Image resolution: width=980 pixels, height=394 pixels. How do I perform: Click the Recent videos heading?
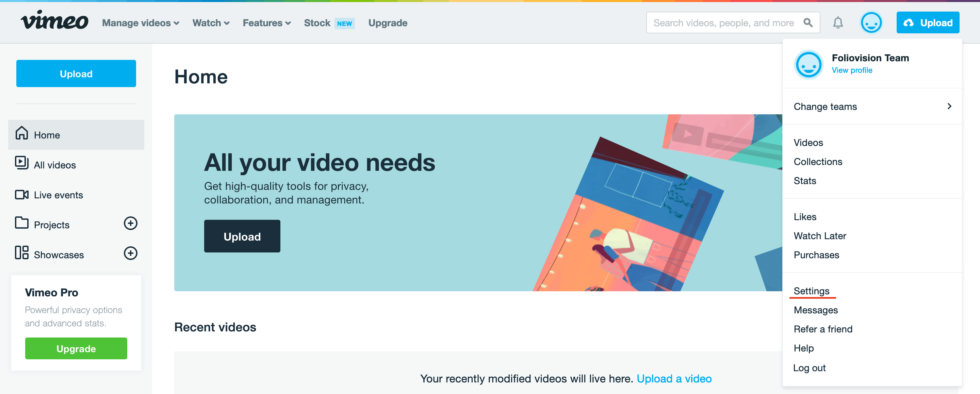[215, 327]
